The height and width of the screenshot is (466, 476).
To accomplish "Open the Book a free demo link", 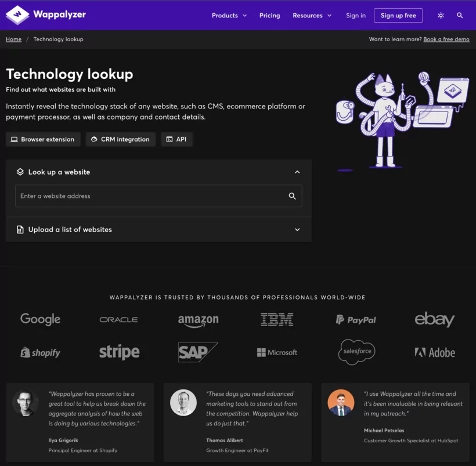I will click(x=446, y=39).
